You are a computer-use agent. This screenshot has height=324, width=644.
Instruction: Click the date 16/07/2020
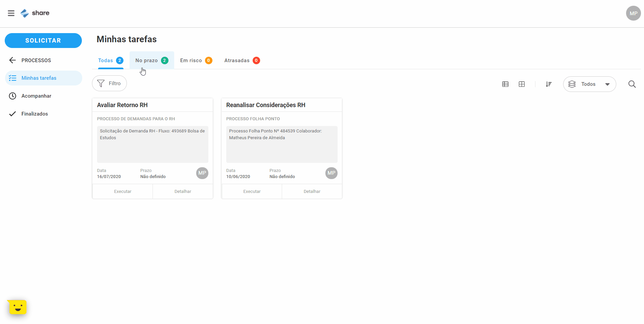[109, 177]
